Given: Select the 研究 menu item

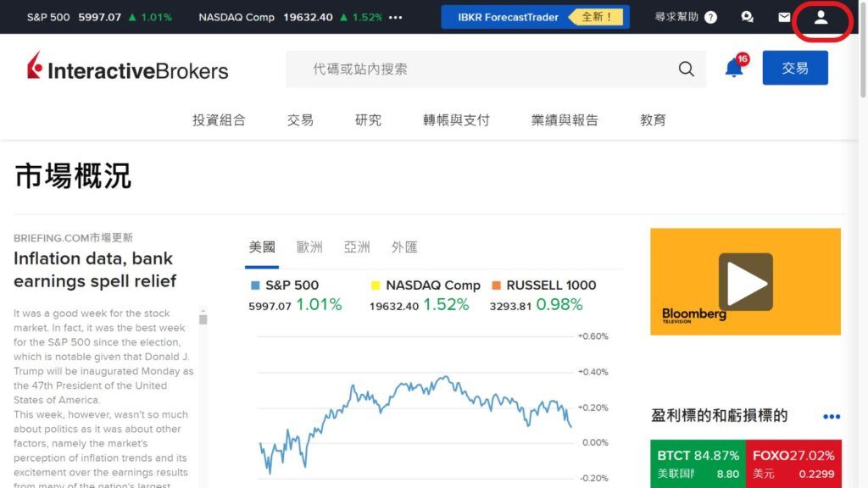Looking at the screenshot, I should click(367, 119).
